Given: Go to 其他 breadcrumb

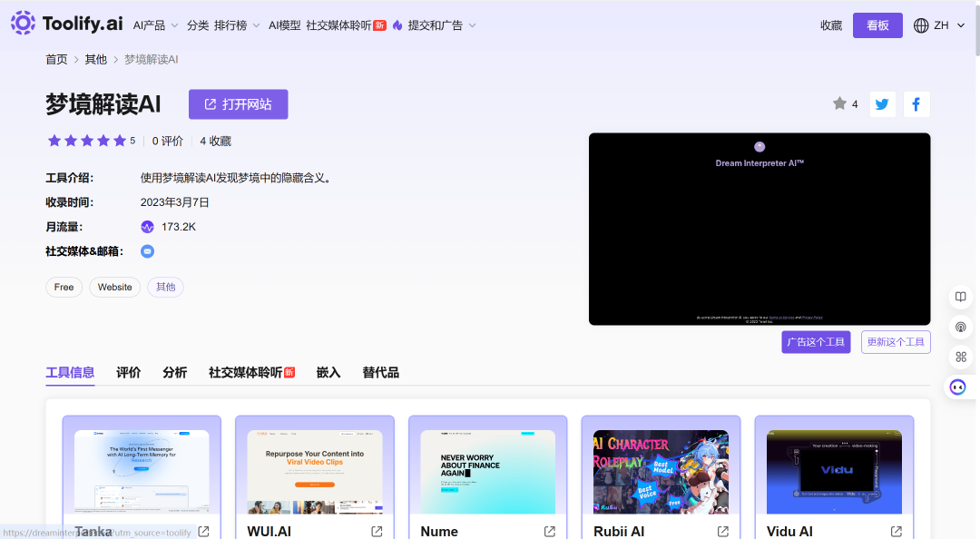Looking at the screenshot, I should [x=95, y=59].
